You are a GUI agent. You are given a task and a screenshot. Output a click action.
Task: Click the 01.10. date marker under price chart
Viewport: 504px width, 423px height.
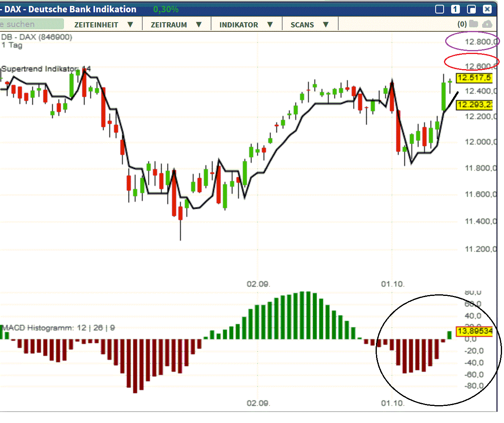click(x=393, y=284)
